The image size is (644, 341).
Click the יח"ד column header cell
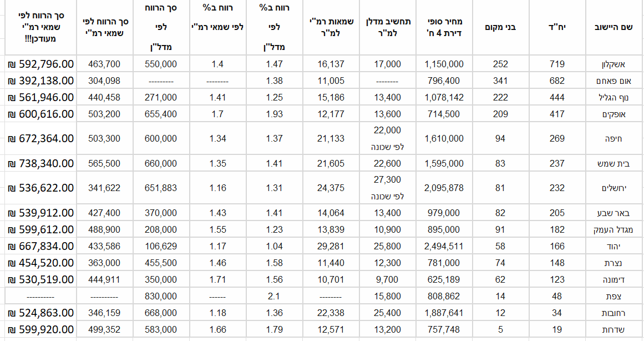(x=556, y=27)
